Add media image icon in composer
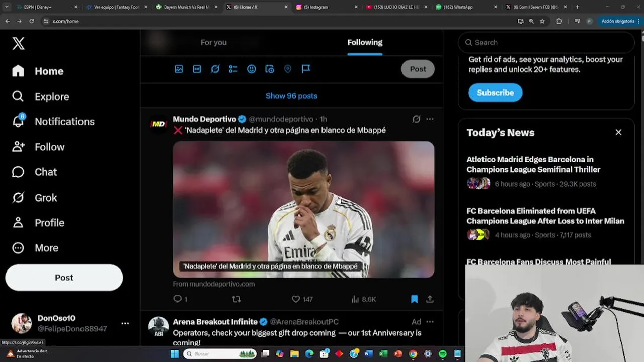 [x=179, y=69]
